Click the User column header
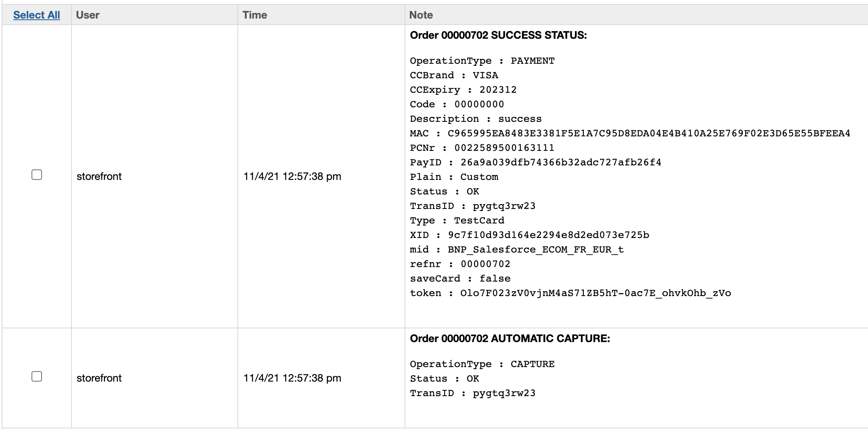The width and height of the screenshot is (868, 430). pyautogui.click(x=88, y=15)
